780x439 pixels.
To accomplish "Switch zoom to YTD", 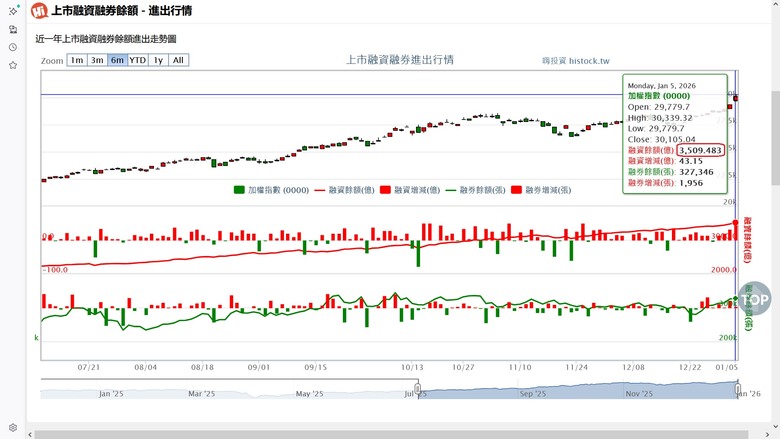I will click(x=138, y=60).
